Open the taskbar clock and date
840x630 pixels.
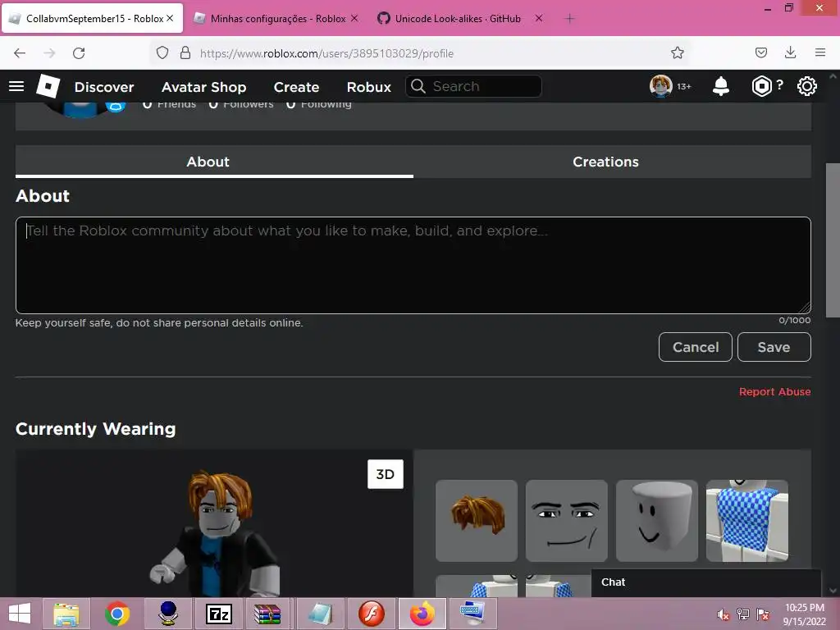tap(805, 614)
